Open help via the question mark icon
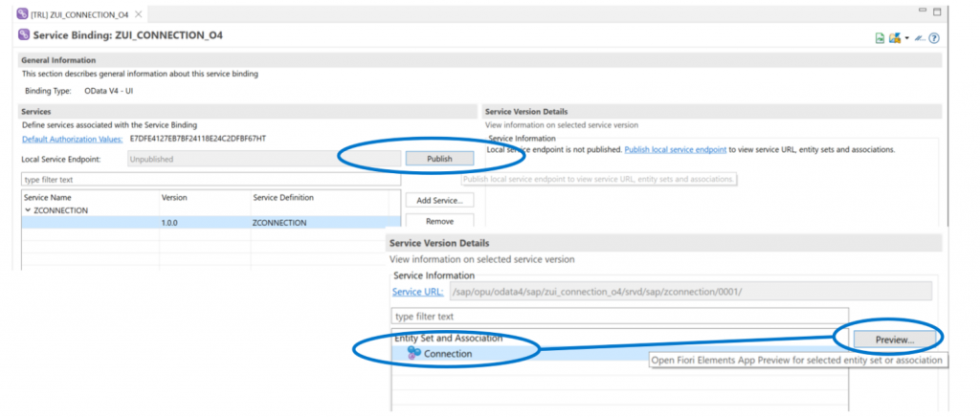The width and height of the screenshot is (980, 417). (x=934, y=38)
